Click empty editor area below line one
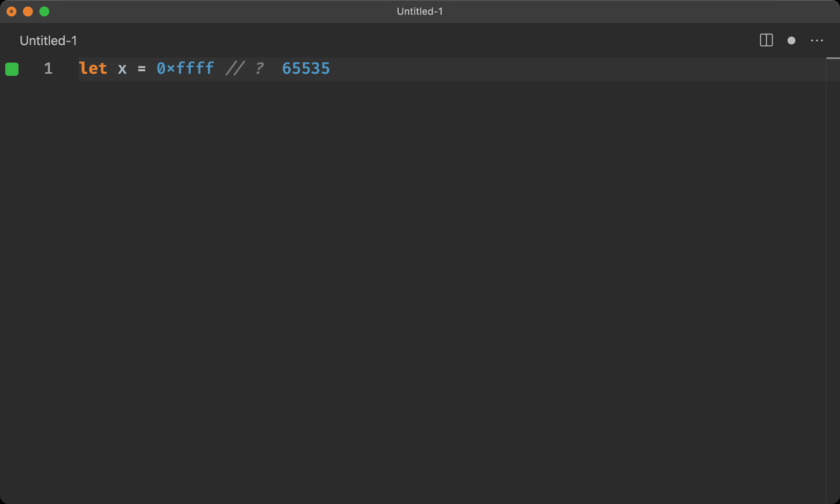Image resolution: width=840 pixels, height=504 pixels. click(410, 266)
